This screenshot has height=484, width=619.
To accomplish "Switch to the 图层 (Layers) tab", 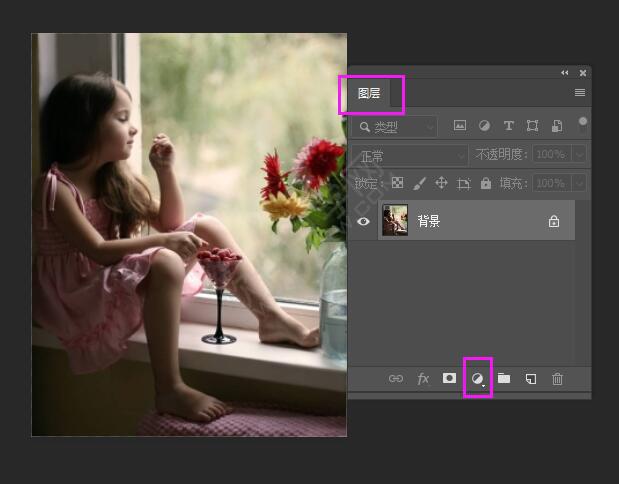I will 369,93.
